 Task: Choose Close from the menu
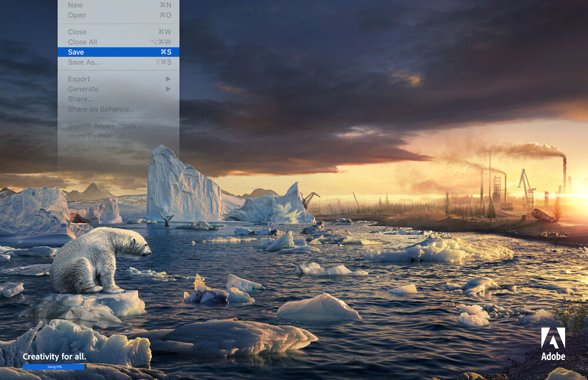(77, 32)
